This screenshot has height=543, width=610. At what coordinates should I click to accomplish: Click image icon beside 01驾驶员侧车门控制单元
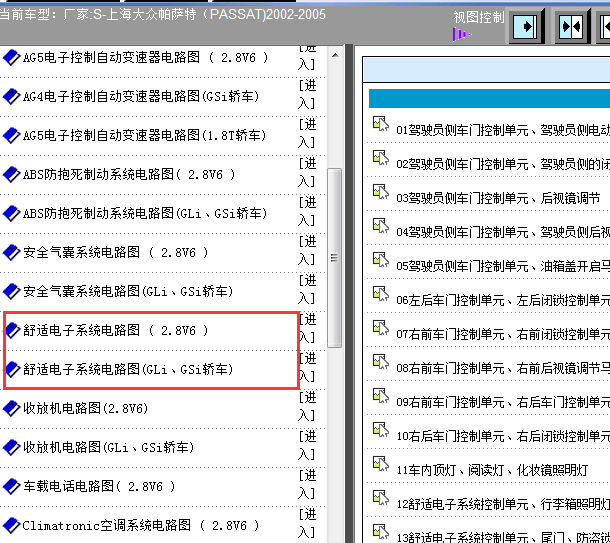[x=380, y=124]
